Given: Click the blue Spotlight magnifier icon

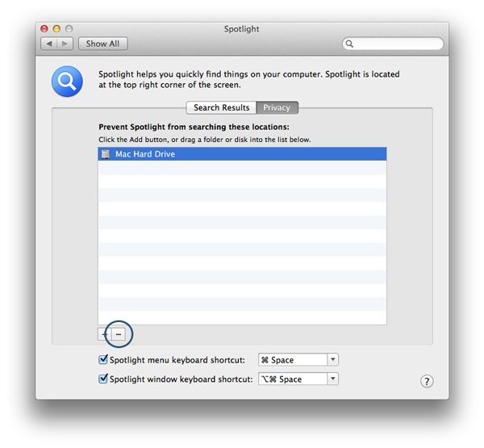Looking at the screenshot, I should 67,81.
